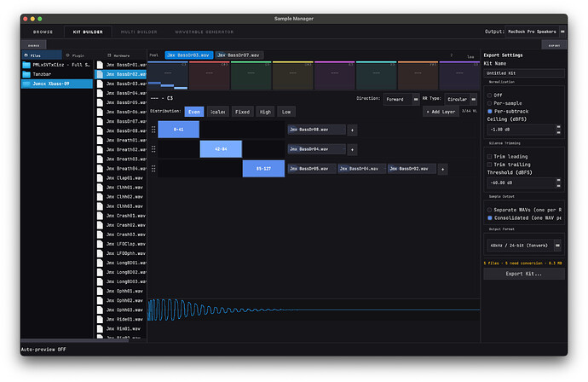This screenshot has height=382, width=588.
Task: Open the Output Format dropdown
Action: [523, 246]
